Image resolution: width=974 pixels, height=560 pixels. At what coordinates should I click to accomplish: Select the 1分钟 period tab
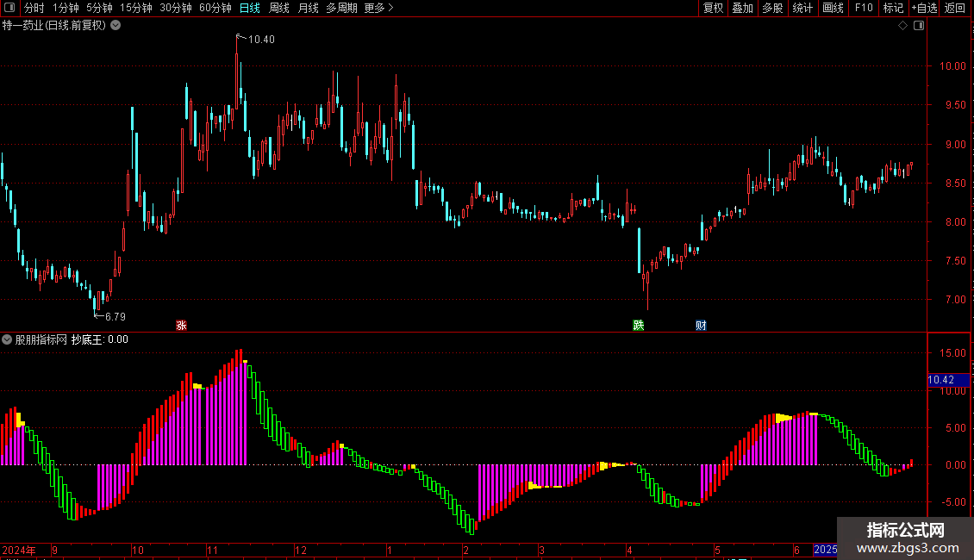[66, 8]
